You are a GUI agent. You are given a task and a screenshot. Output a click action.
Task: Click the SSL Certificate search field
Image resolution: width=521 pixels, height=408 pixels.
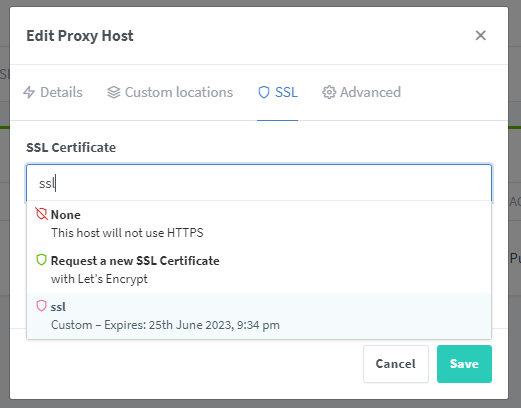[x=259, y=183]
